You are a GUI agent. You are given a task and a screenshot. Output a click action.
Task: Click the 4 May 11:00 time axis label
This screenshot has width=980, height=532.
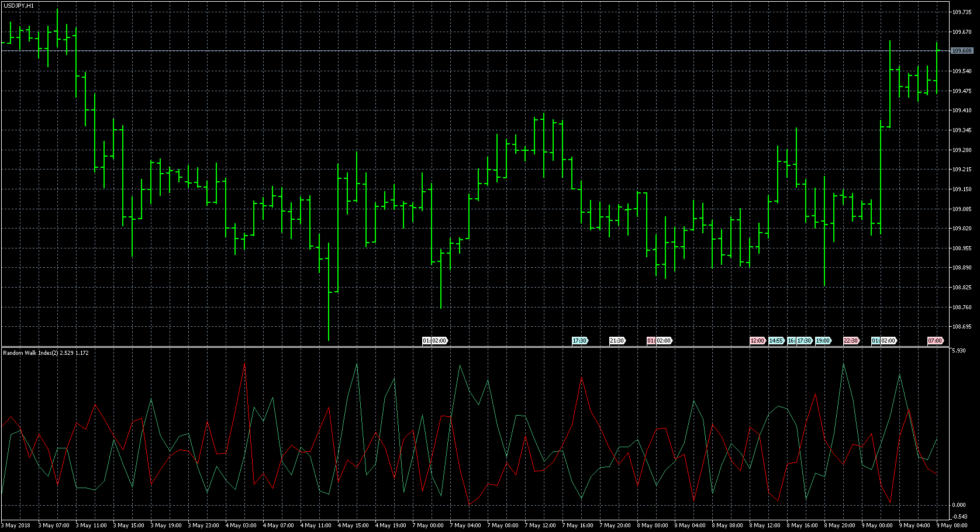point(317,526)
